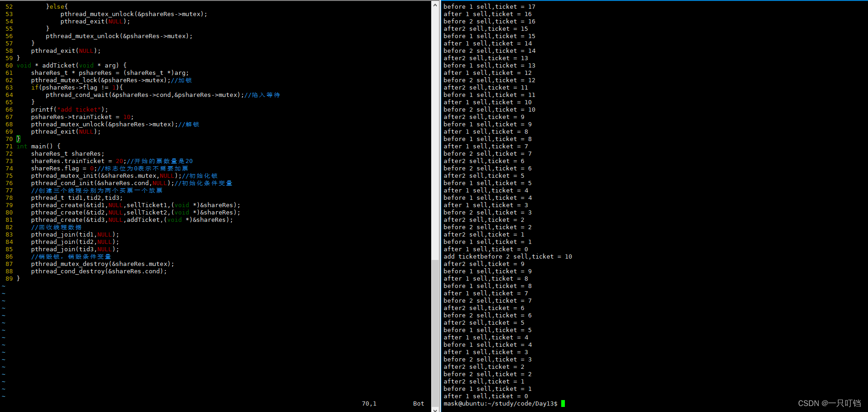Click 'void * addTicket(void * arg) {' on line 60
The width and height of the screenshot is (868, 412).
[x=72, y=66]
